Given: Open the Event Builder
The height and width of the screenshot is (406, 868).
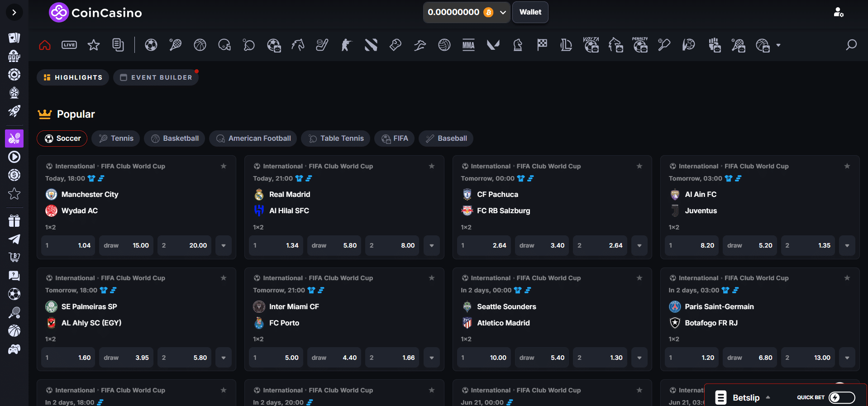Looking at the screenshot, I should pos(156,77).
